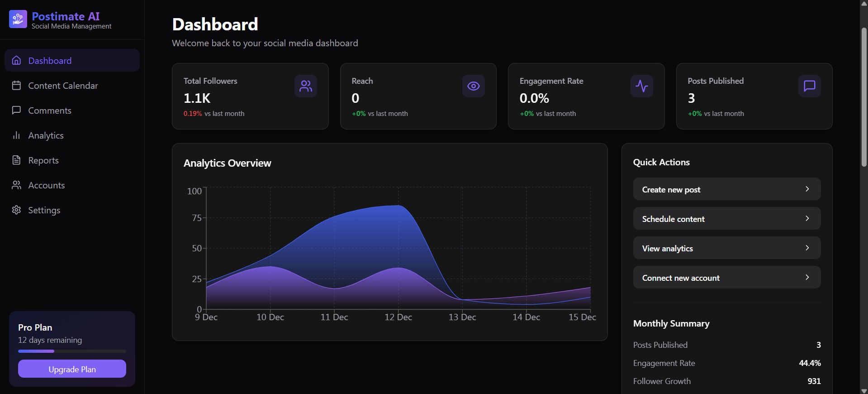Go to the Reports section
Screen dimensions: 868x394
(x=43, y=160)
